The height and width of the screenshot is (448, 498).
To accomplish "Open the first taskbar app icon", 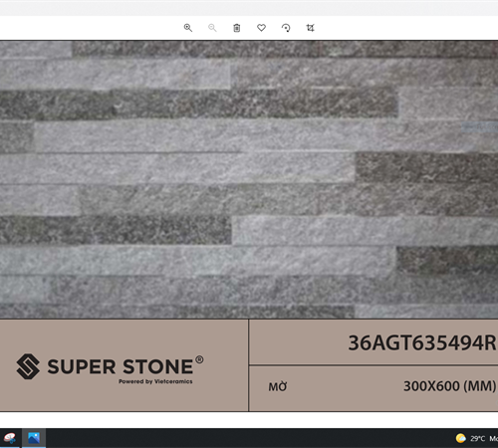I will (10, 438).
